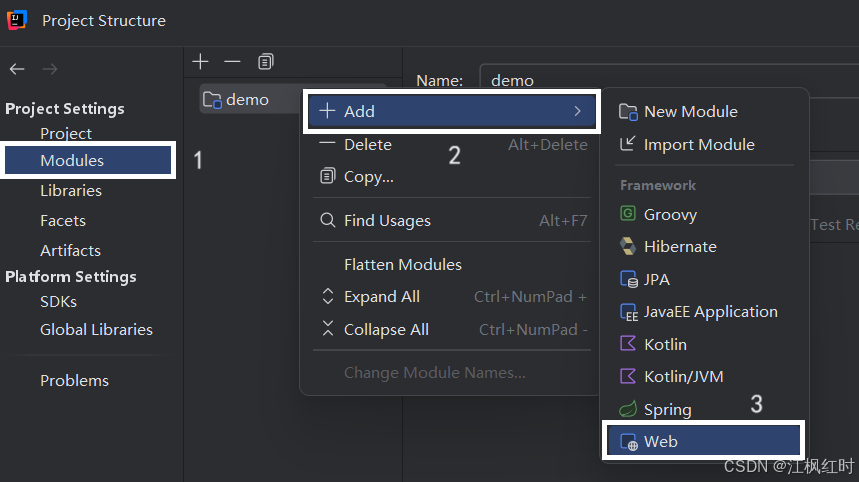Open SDKs under Platform Settings
The width and height of the screenshot is (859, 482).
pos(58,302)
